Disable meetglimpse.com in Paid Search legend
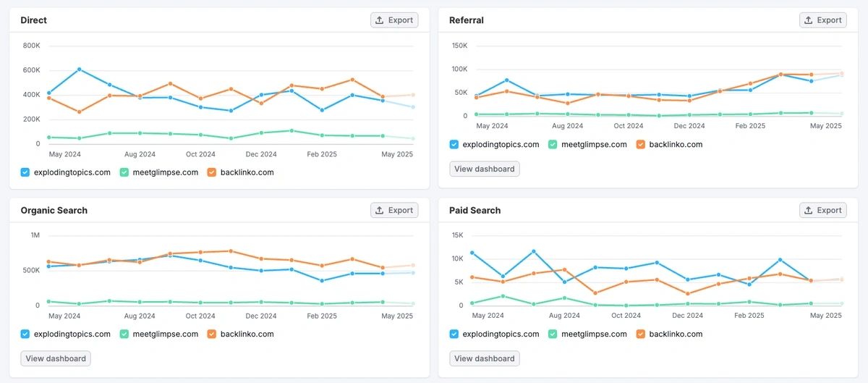This screenshot has width=868, height=383. pyautogui.click(x=553, y=334)
